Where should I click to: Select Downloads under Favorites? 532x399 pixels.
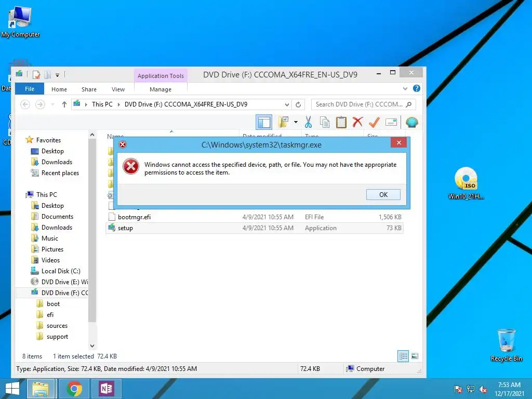[x=57, y=162]
